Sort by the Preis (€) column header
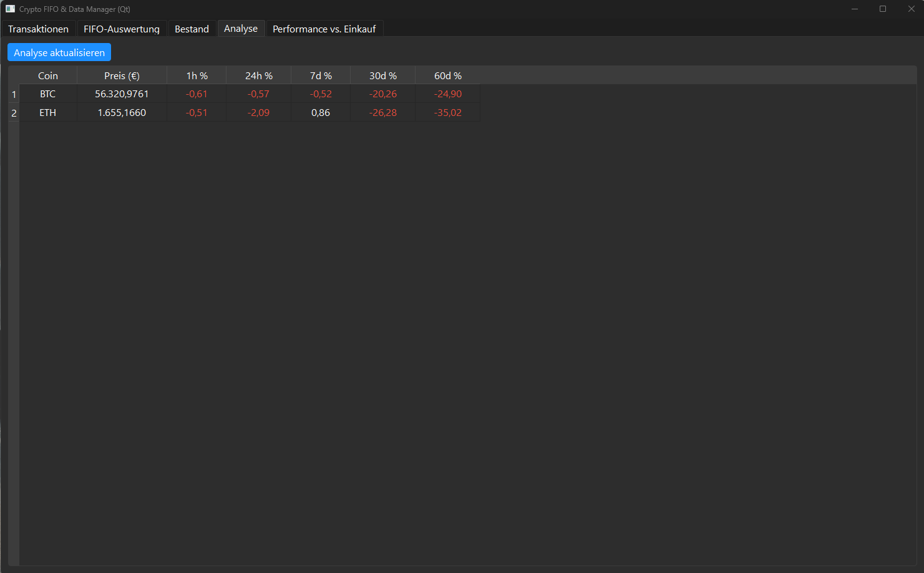 click(x=122, y=75)
